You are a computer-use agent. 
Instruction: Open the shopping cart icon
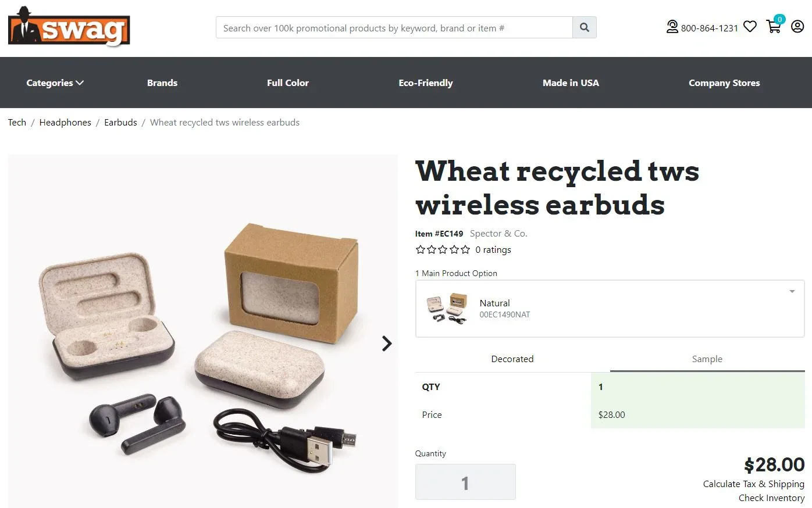tap(774, 27)
